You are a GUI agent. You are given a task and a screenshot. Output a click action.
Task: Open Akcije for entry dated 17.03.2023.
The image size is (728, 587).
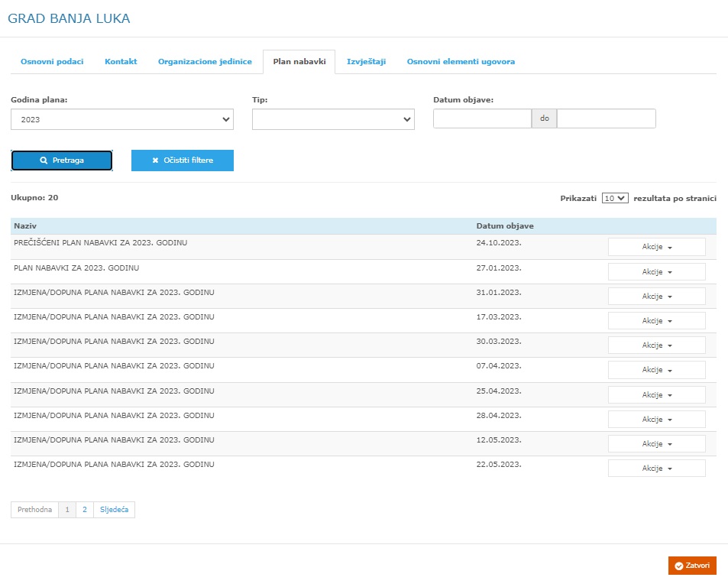pos(657,321)
